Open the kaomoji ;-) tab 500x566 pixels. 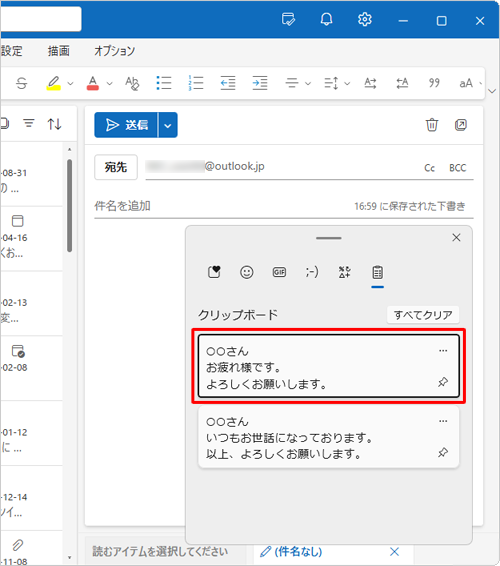(x=312, y=272)
